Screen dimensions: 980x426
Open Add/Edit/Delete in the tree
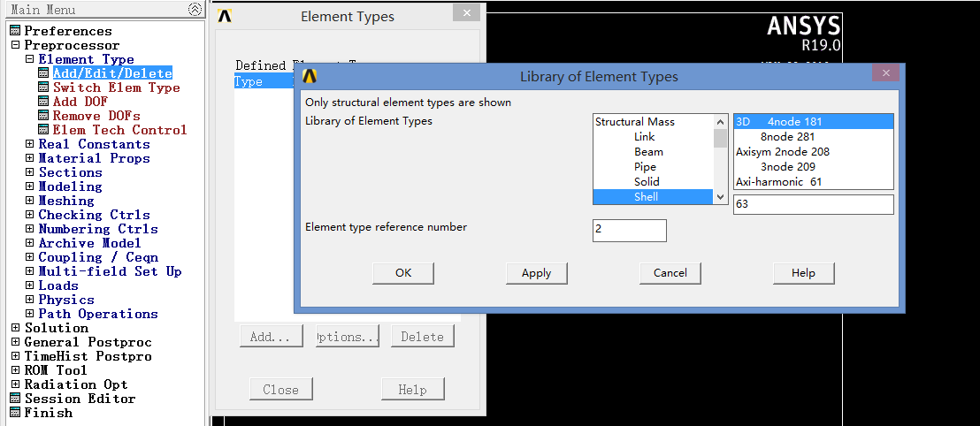112,73
